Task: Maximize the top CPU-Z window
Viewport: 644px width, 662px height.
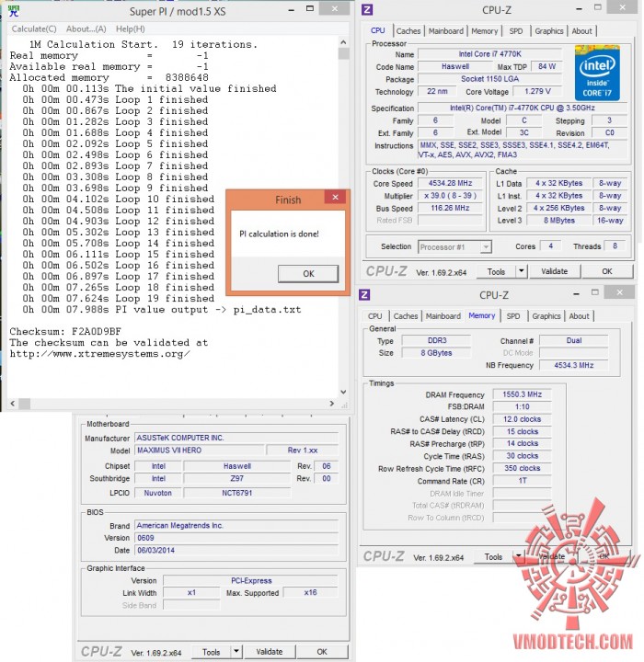Action: [x=597, y=7]
